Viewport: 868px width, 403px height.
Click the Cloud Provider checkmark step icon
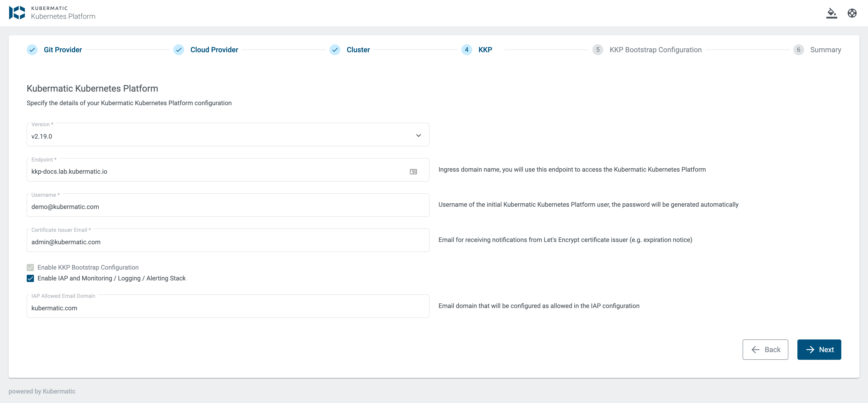179,50
